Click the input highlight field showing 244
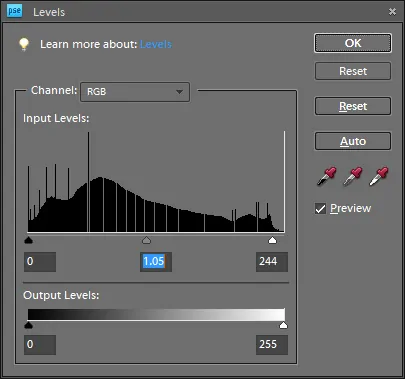 [x=272, y=262]
